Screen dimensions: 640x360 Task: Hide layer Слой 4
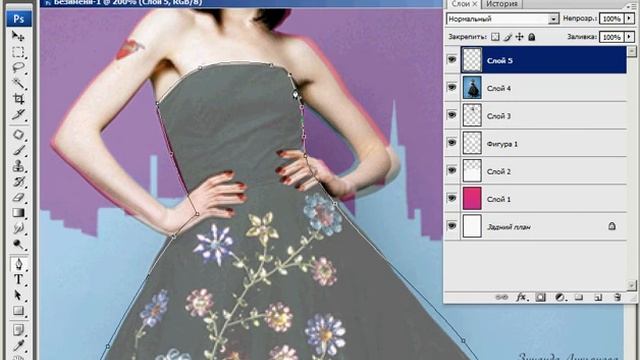tap(451, 87)
